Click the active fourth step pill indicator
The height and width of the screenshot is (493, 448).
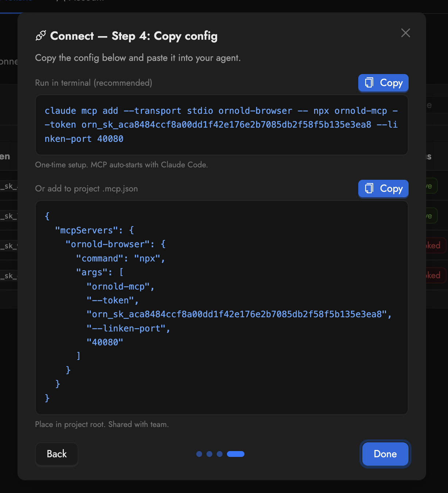pos(236,454)
